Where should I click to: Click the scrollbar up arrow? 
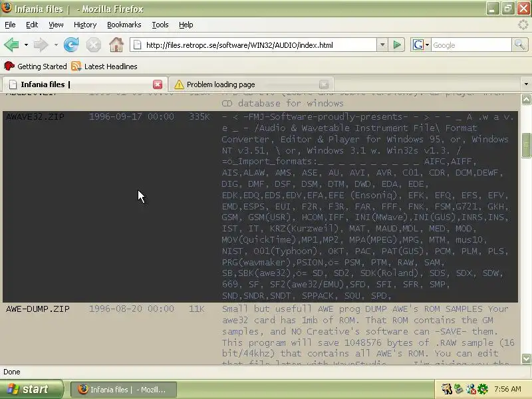click(x=526, y=99)
